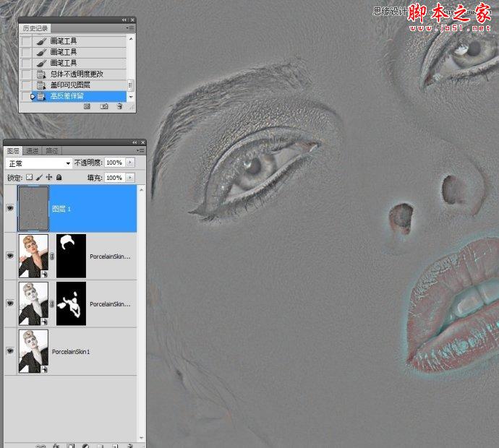Click the history state marker beside 高反差保留
Viewport: 499px width, 448px height.
click(33, 96)
